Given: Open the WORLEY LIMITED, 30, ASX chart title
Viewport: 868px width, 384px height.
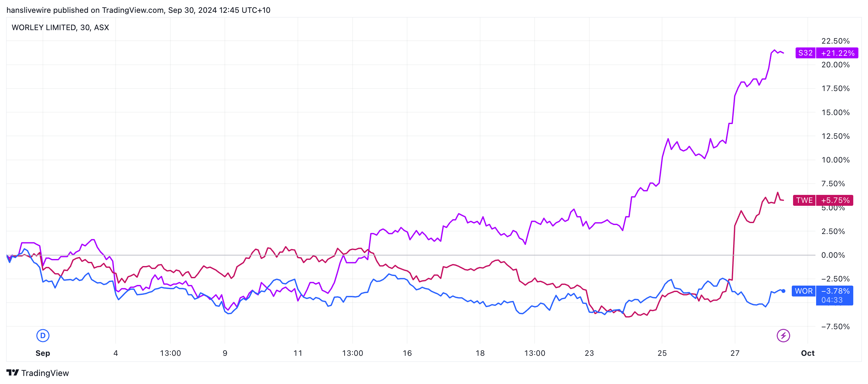Looking at the screenshot, I should pos(60,28).
